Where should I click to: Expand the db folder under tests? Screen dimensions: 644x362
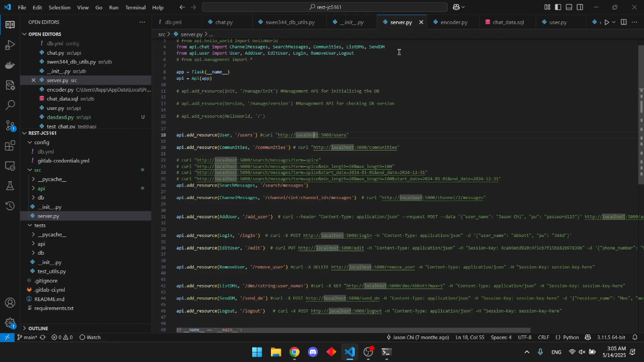pyautogui.click(x=86, y=253)
